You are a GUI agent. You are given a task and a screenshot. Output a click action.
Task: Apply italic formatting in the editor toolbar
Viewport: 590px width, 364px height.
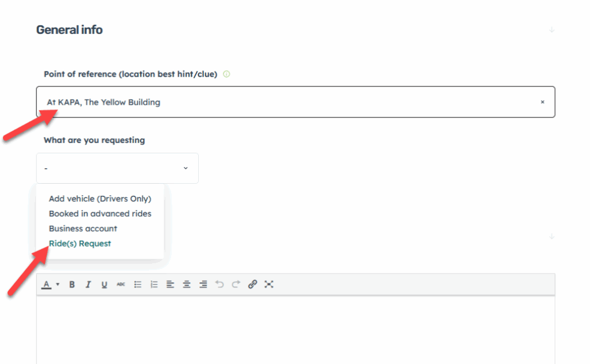(x=88, y=285)
